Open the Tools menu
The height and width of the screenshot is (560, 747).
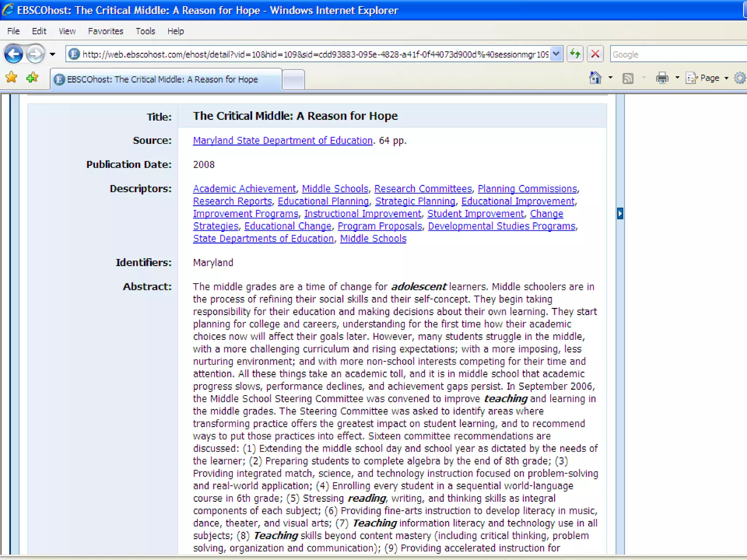point(145,31)
